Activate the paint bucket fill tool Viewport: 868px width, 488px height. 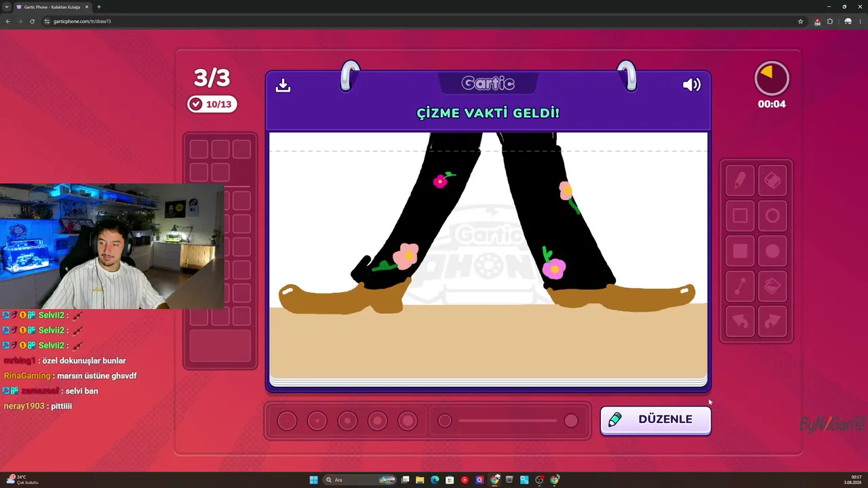[772, 287]
